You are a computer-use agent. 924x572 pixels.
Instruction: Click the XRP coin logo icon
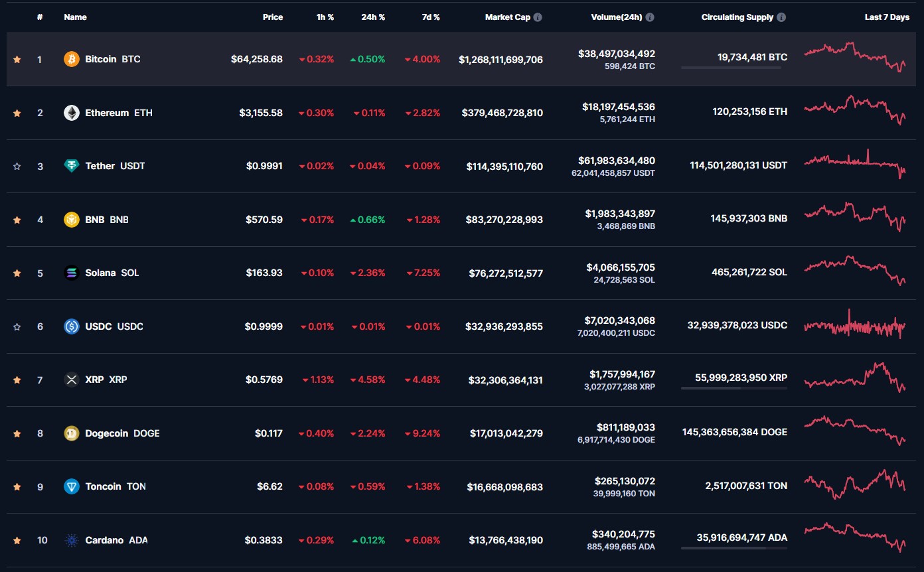coord(71,380)
